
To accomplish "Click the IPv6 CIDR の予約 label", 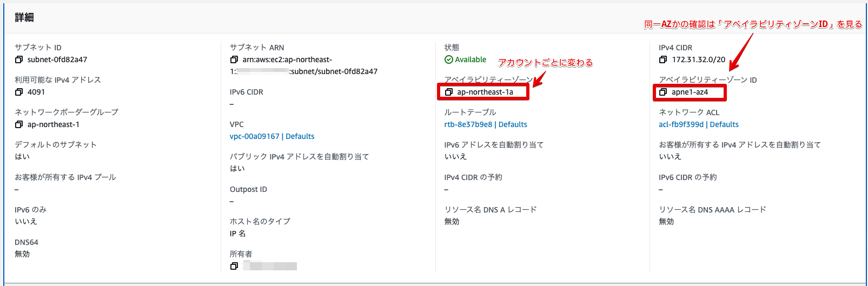I will (x=688, y=177).
